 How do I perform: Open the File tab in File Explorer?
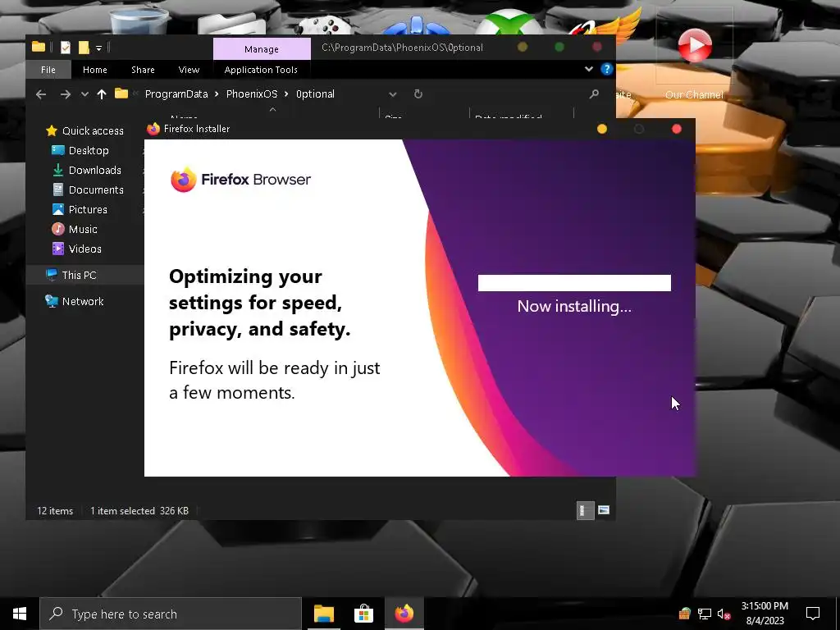click(48, 70)
